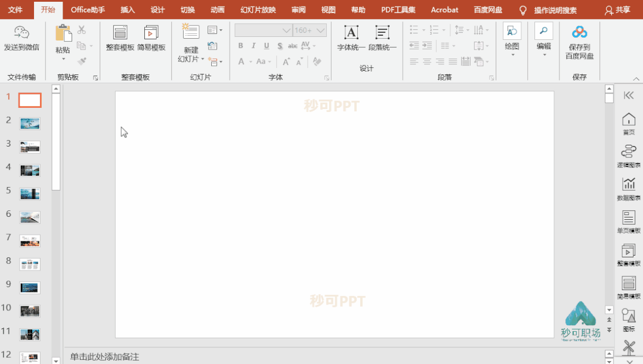Open the font color dropdown arrow
The image size is (643, 364).
tap(251, 62)
